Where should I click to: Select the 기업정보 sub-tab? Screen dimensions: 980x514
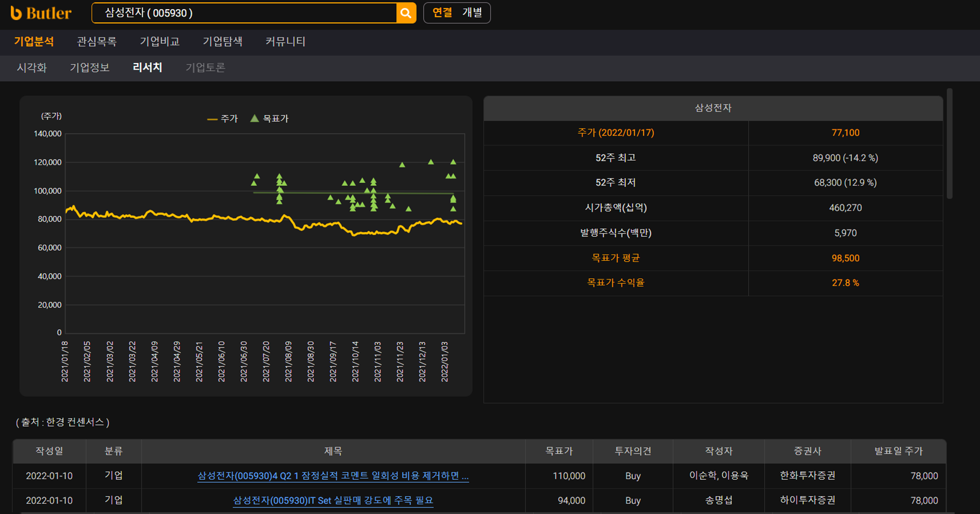(x=89, y=67)
